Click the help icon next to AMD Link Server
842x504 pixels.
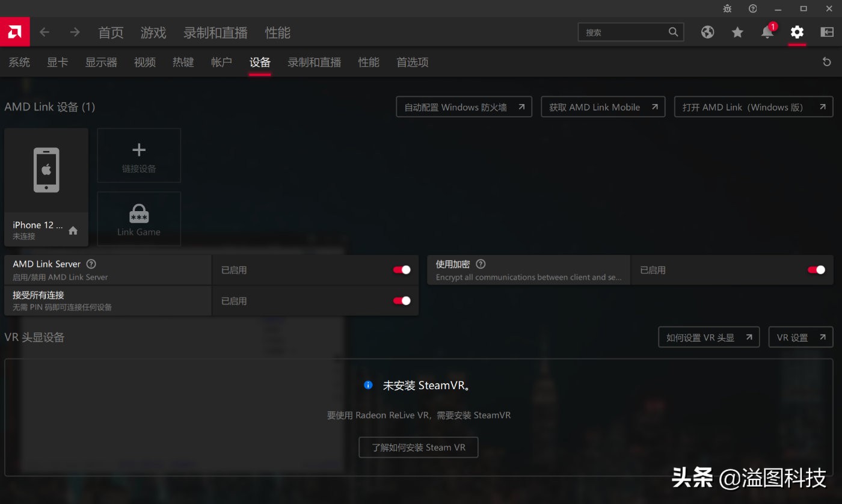pos(91,263)
